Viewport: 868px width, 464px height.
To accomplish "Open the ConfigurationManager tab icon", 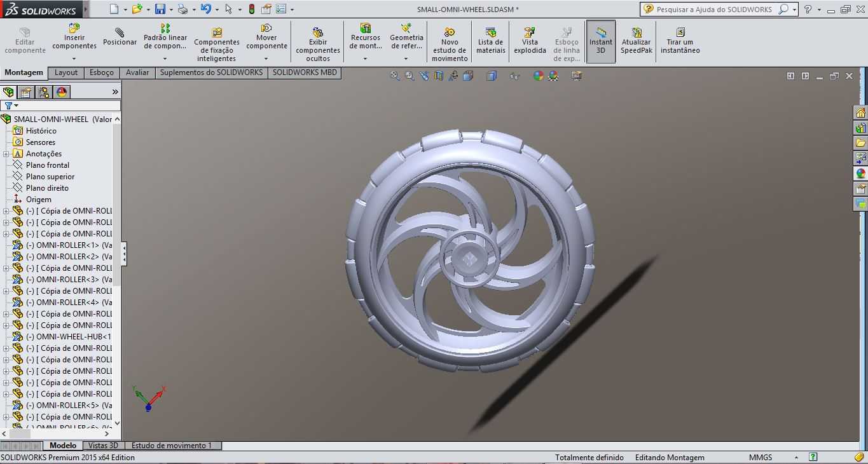I will click(x=44, y=92).
